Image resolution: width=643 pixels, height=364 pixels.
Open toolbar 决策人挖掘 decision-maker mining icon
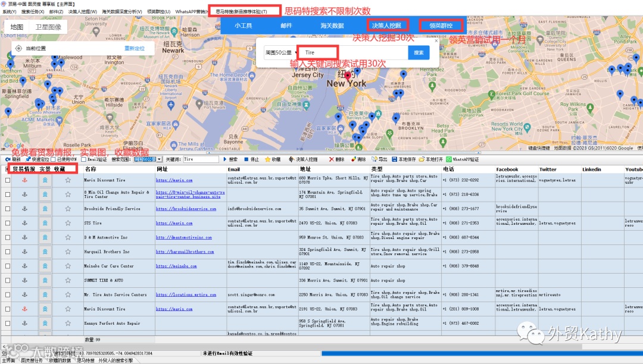tap(291, 159)
